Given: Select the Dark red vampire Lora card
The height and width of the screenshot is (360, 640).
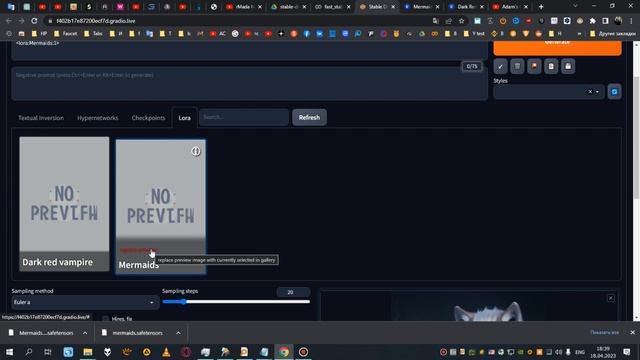Looking at the screenshot, I should pyautogui.click(x=64, y=204).
